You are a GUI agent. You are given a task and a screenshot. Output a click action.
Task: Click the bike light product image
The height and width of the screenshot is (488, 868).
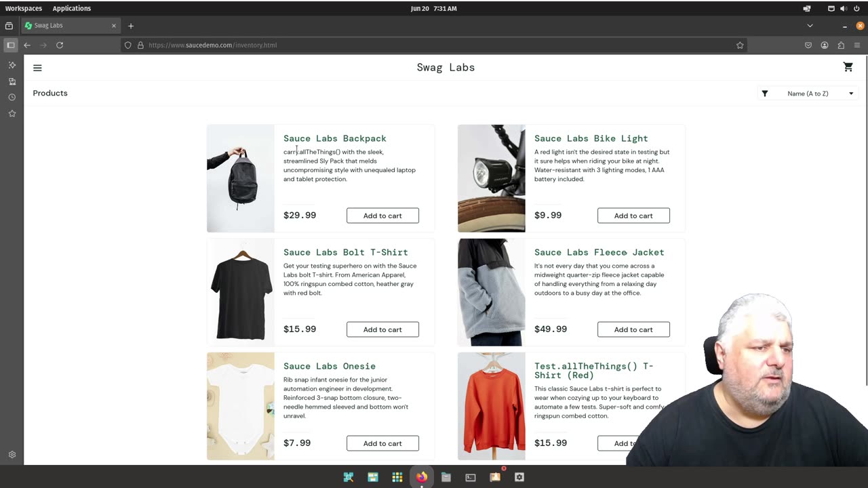click(492, 178)
